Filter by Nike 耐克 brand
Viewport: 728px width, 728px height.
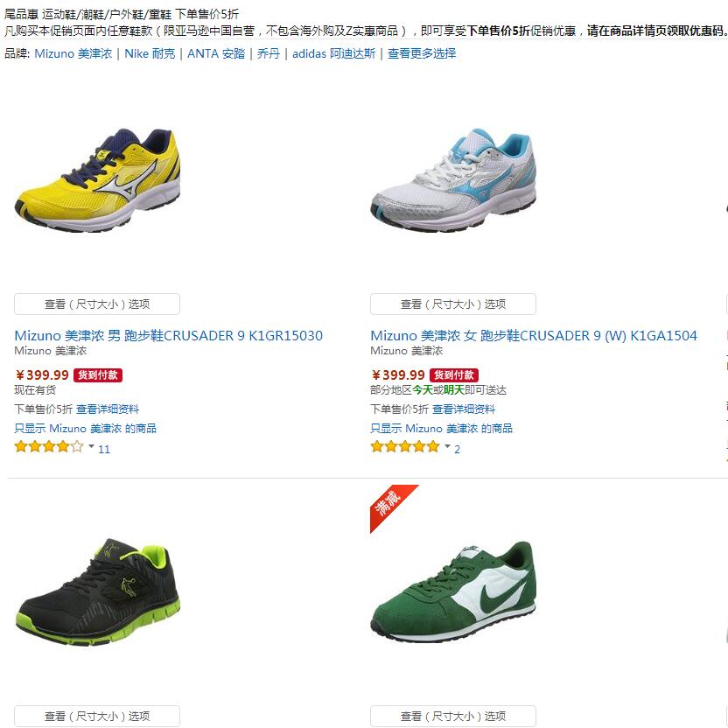coord(150,53)
